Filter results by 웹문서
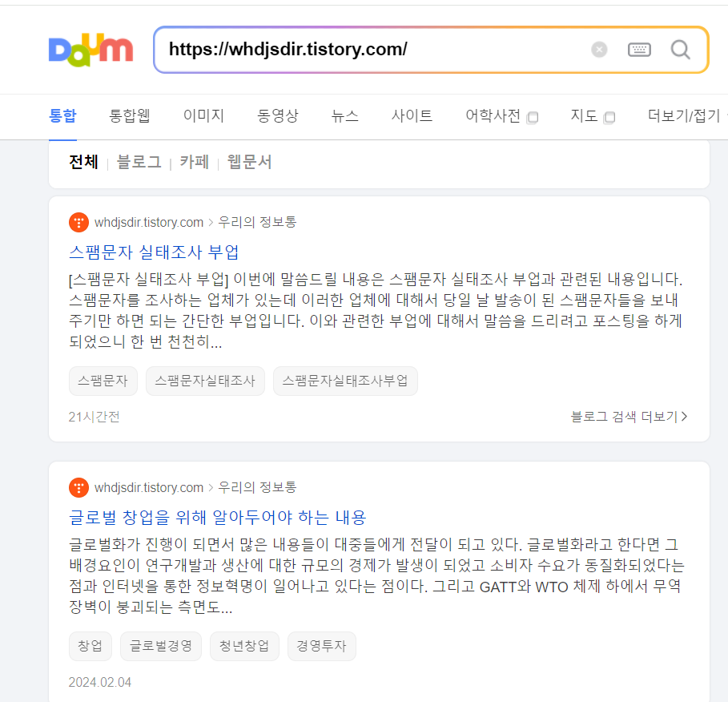Screen dimensions: 728x702 [x=249, y=162]
